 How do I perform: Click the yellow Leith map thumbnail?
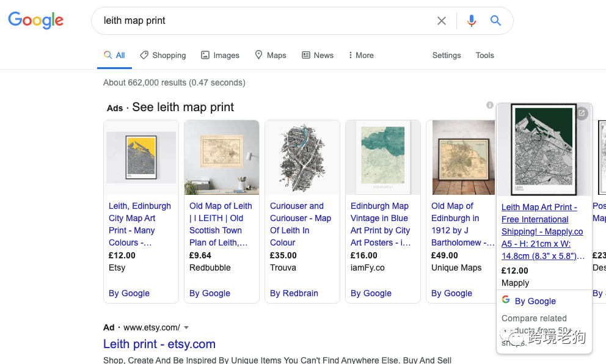[x=141, y=158]
